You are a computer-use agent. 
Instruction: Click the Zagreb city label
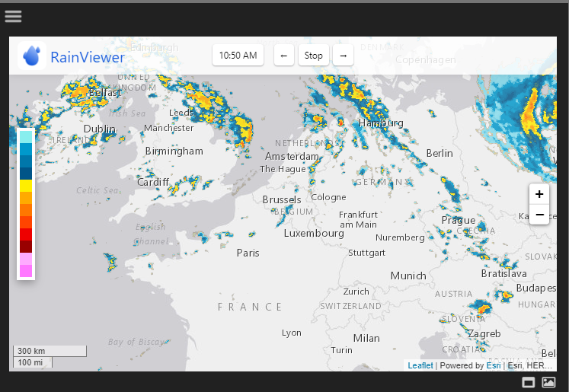point(484,333)
